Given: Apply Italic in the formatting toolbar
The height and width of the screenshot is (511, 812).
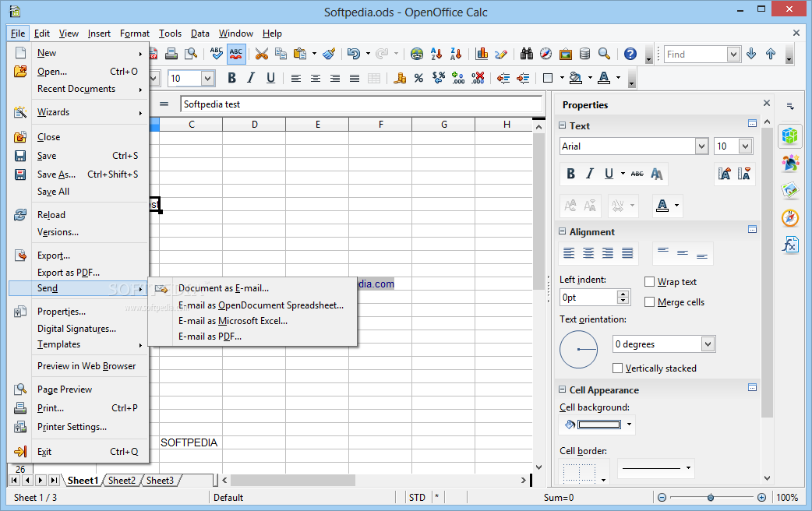Looking at the screenshot, I should [x=251, y=78].
